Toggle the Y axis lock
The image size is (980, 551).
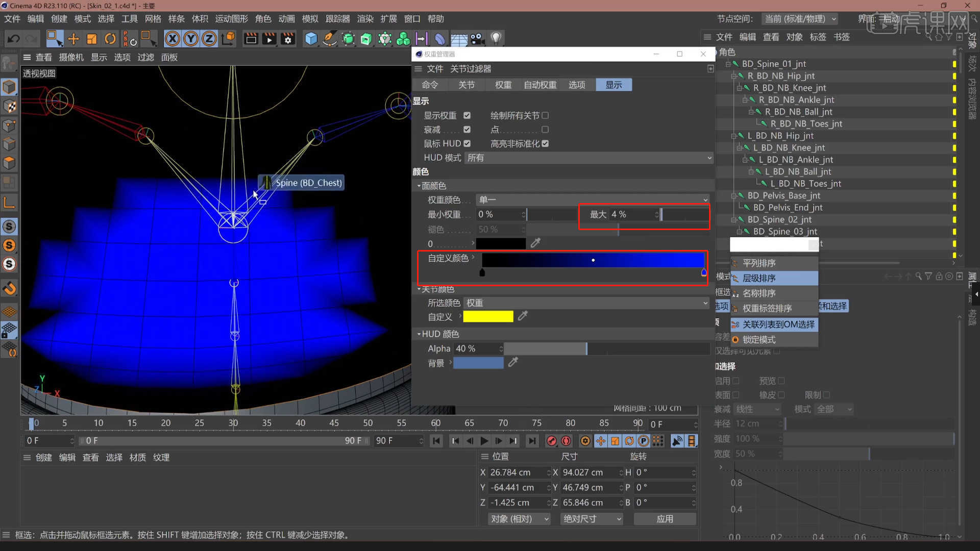pyautogui.click(x=191, y=39)
